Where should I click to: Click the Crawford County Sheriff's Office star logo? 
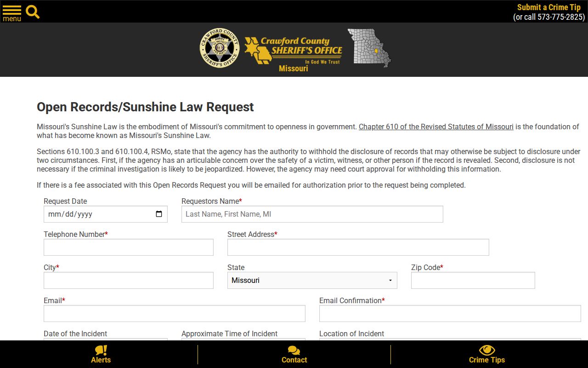coord(293,50)
